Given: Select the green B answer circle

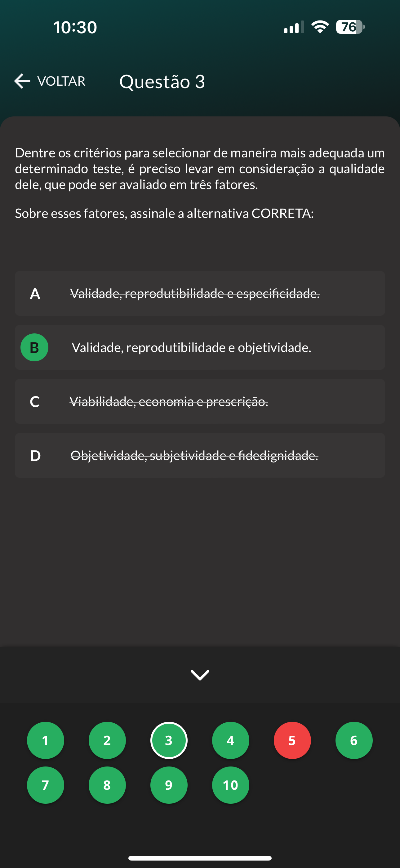Looking at the screenshot, I should [x=34, y=347].
